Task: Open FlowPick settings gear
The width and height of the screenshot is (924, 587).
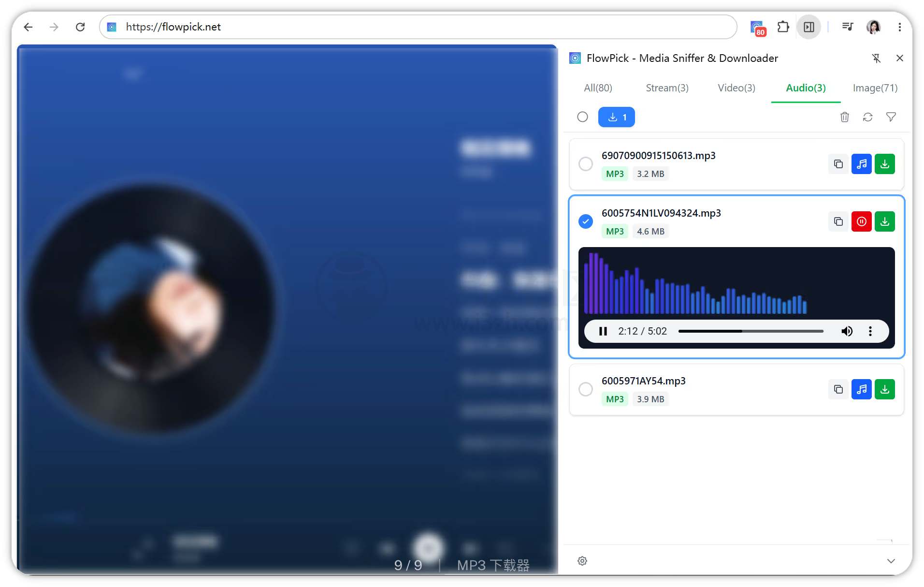Action: (582, 561)
